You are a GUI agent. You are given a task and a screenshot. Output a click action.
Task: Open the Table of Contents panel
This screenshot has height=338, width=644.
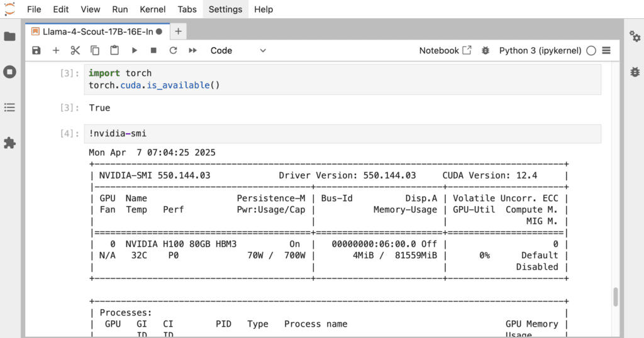tap(10, 107)
